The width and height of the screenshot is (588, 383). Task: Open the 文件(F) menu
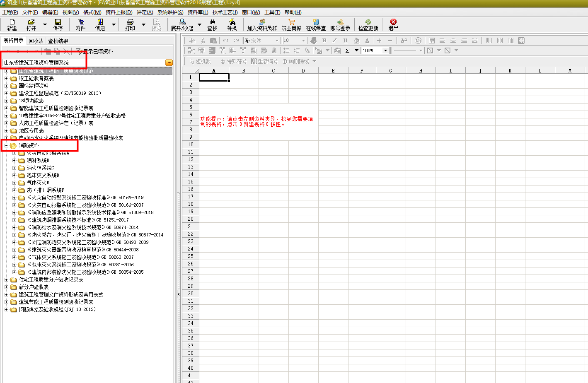[30, 12]
